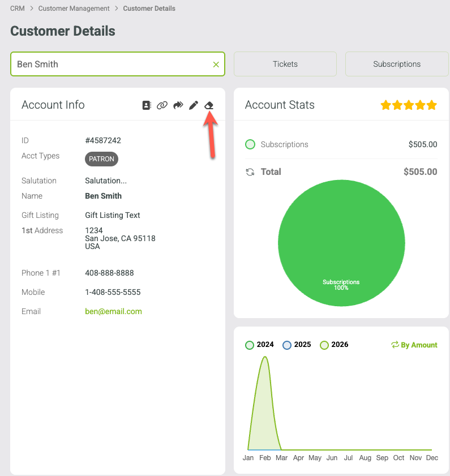Click inside the Ben Smith search field
This screenshot has width=450, height=476.
pos(112,64)
